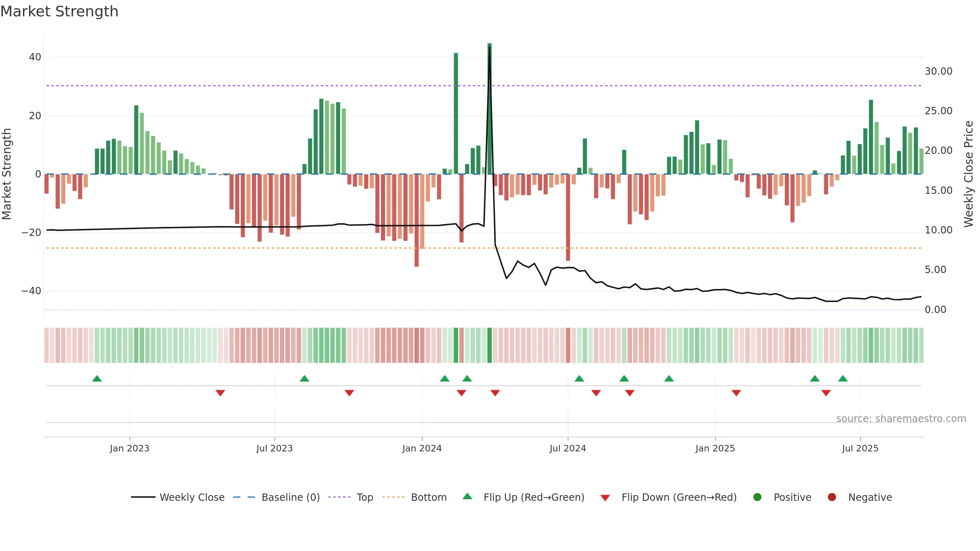Screen dimensions: 980x551
Task: Toggle the Top threshold legend entry
Action: click(x=351, y=497)
